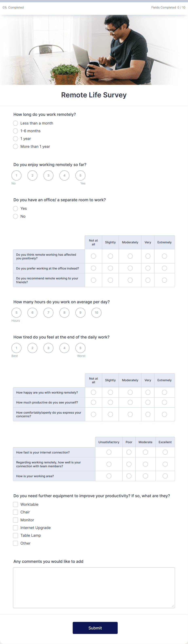Mark "Very" for happiness with working remotely
The image size is (188, 644).
[148, 392]
